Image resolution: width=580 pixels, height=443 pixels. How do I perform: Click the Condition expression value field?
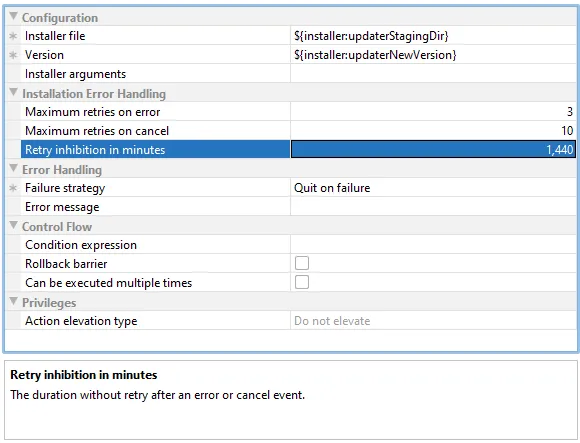[x=433, y=245]
